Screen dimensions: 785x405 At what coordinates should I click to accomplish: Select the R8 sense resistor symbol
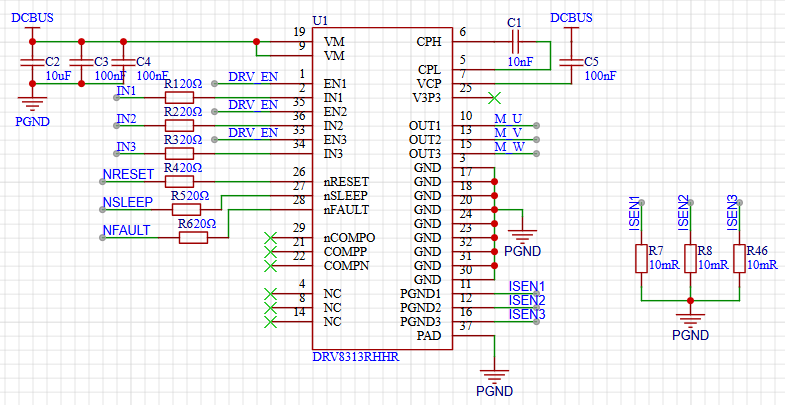click(x=690, y=258)
